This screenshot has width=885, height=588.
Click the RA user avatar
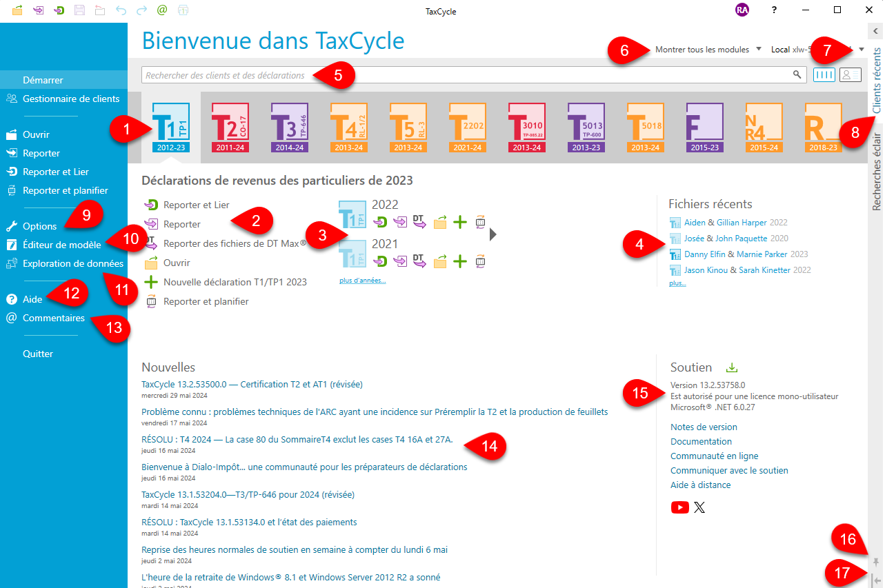coord(742,10)
